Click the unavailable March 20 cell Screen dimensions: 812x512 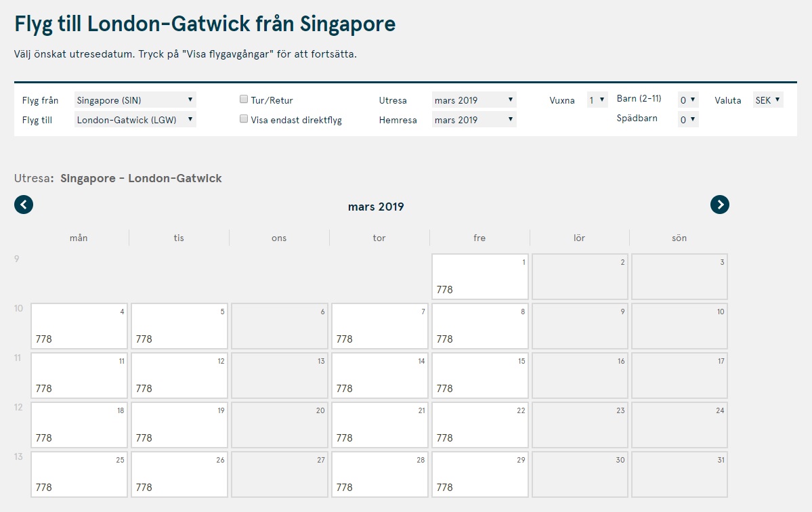(280, 425)
